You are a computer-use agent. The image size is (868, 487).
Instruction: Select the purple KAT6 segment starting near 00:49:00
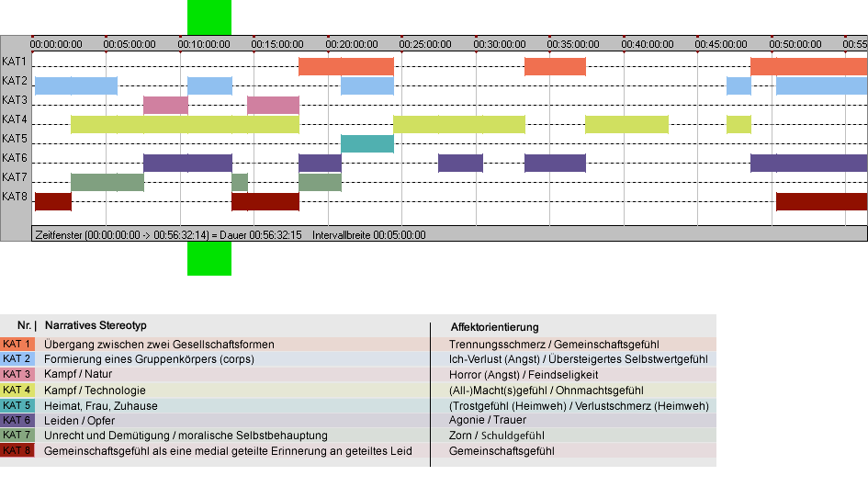809,163
